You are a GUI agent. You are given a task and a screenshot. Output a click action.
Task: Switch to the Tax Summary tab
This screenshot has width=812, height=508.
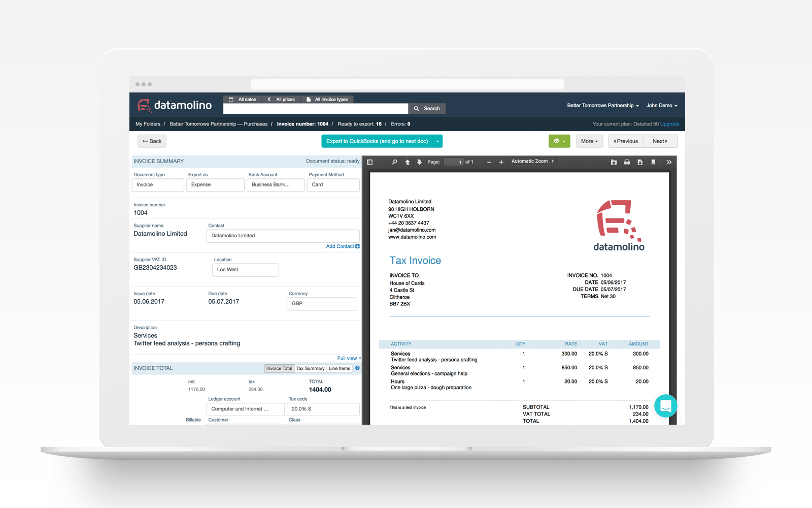311,368
